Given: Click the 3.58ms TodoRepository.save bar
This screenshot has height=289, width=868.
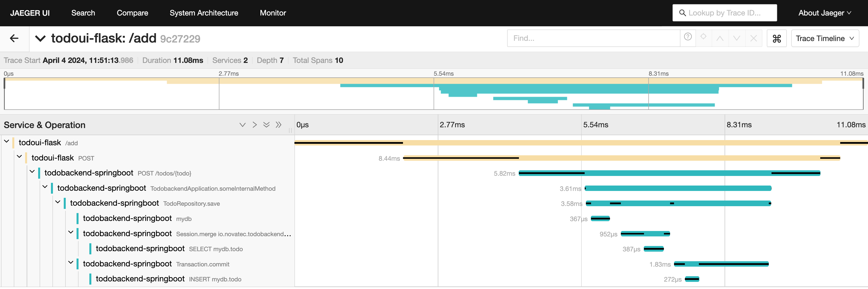Looking at the screenshot, I should point(679,203).
